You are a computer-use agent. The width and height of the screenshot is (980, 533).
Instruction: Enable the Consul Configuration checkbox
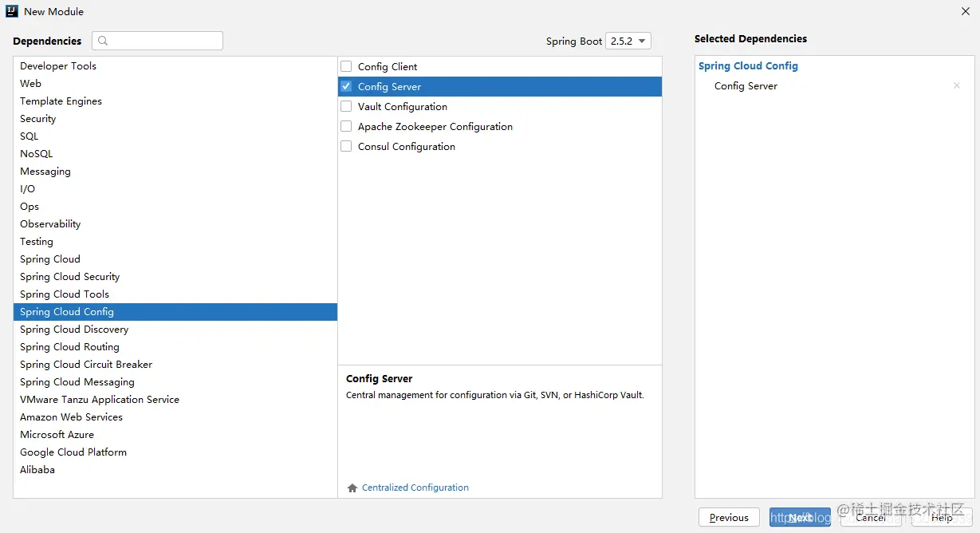point(346,146)
